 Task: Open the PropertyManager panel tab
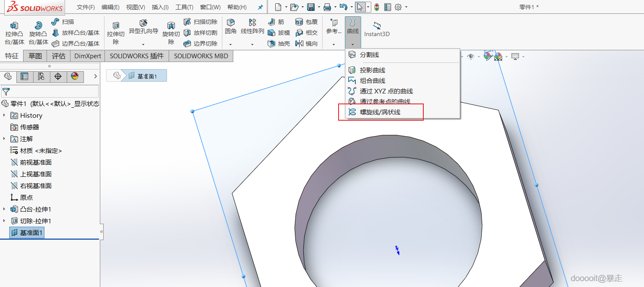tap(25, 76)
